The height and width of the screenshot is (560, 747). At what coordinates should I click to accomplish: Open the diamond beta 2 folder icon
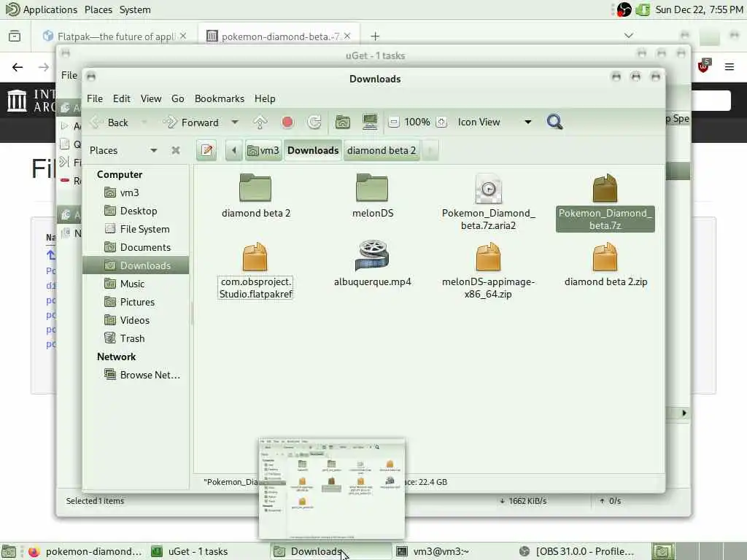pos(255,187)
